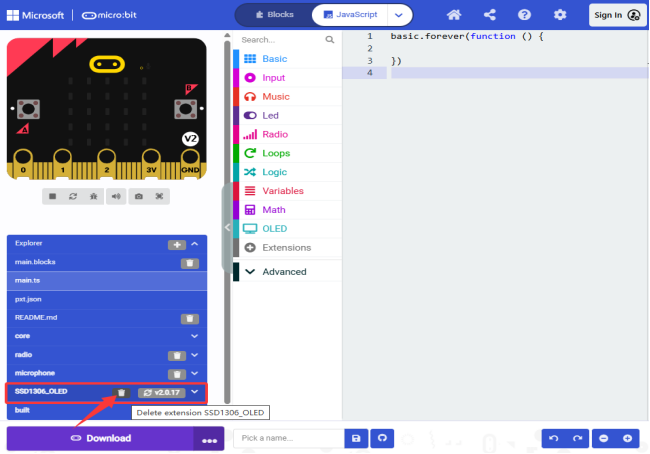The image size is (650, 454).
Task: Select the main.ts file
Action: pyautogui.click(x=107, y=281)
